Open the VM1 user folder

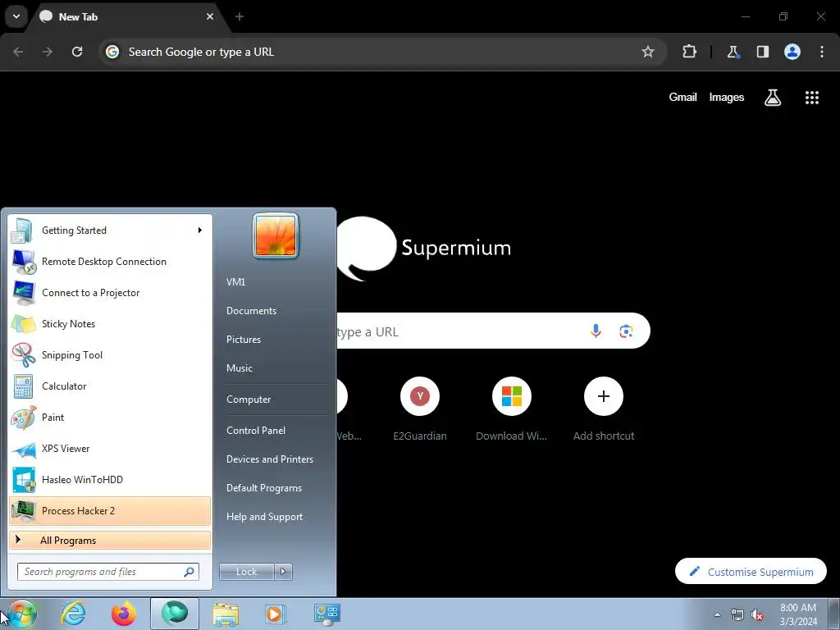[235, 282]
